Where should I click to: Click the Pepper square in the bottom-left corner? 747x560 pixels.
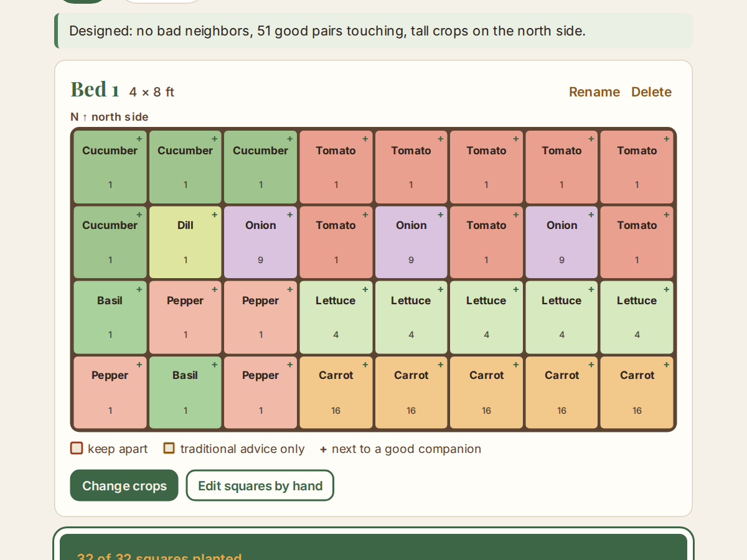pos(110,393)
